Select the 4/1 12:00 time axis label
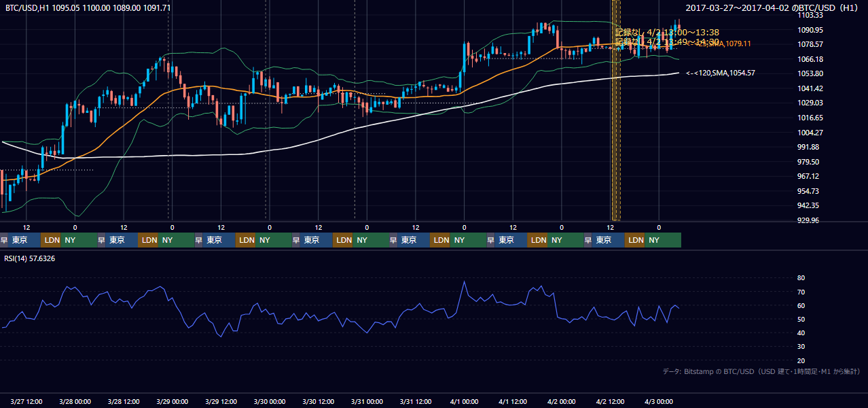 [513, 401]
